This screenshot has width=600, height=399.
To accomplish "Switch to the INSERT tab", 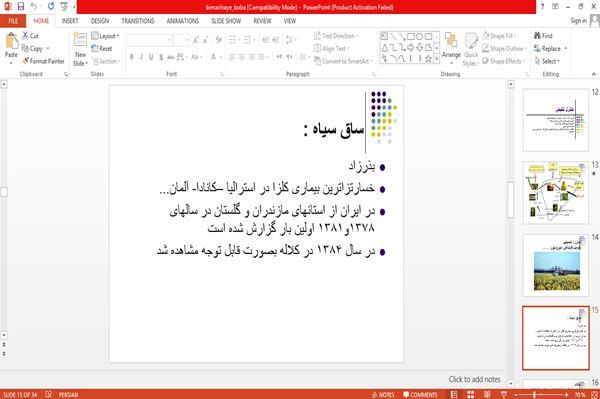I will pos(70,21).
